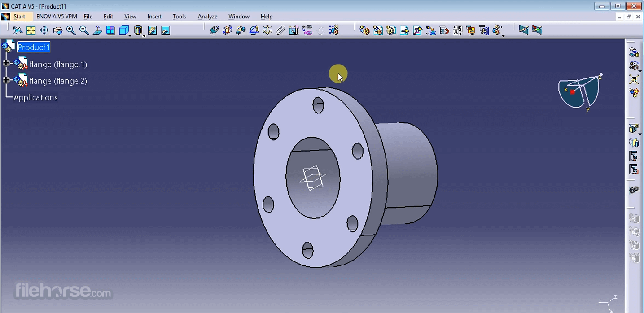Click the 3D compass in the viewport
644x313 pixels.
coord(580,92)
